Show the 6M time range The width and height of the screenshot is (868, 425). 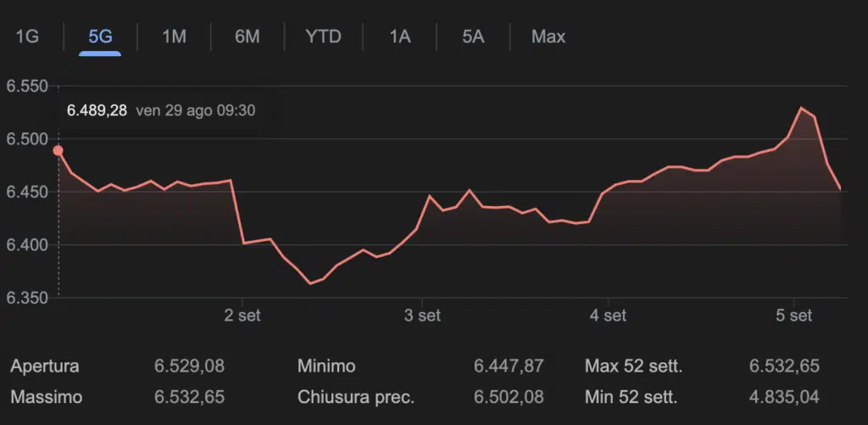tap(248, 36)
